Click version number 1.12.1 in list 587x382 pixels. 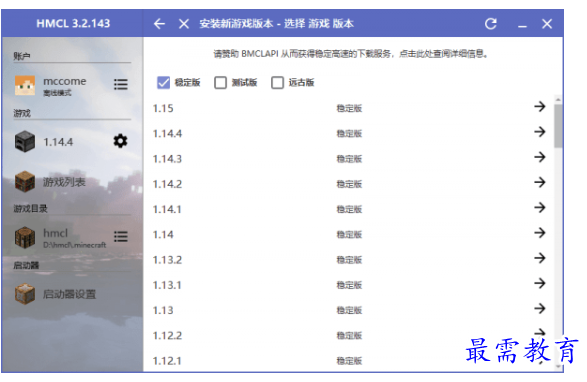167,361
